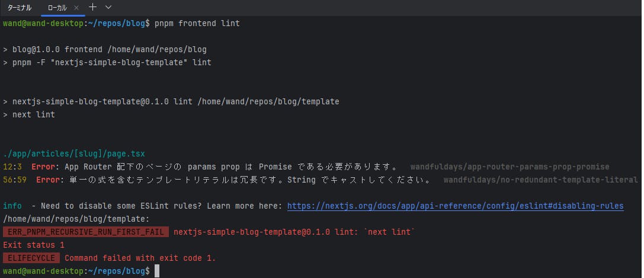The image size is (644, 278).
Task: Click the 'Exit status 1' message
Action: [x=34, y=245]
